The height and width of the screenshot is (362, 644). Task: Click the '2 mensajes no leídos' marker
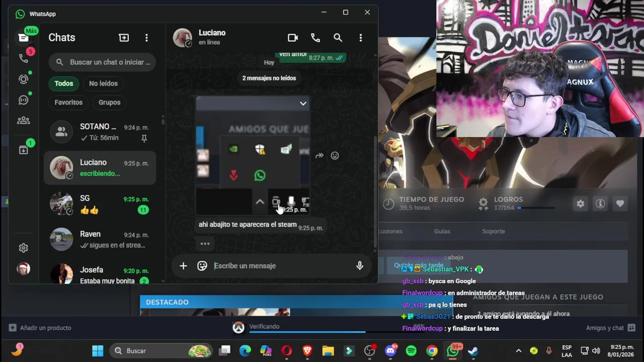269,78
